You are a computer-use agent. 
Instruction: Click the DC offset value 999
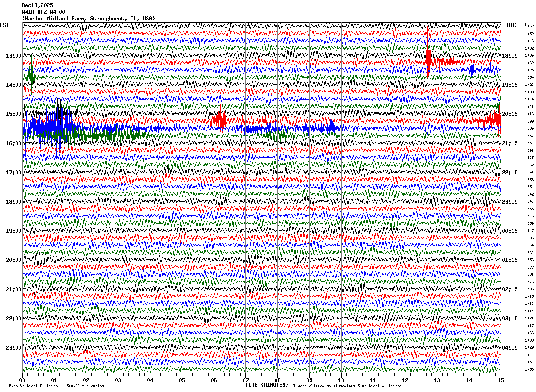point(530,121)
